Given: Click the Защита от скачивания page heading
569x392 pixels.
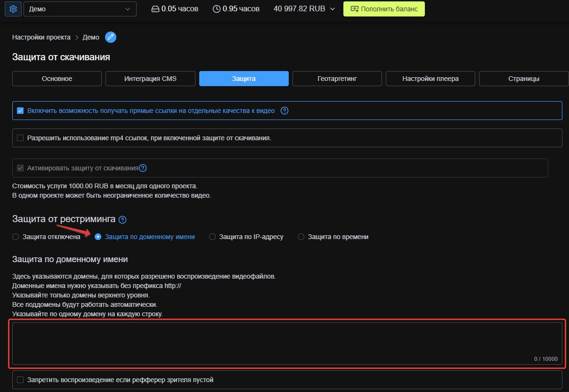Looking at the screenshot, I should [61, 57].
